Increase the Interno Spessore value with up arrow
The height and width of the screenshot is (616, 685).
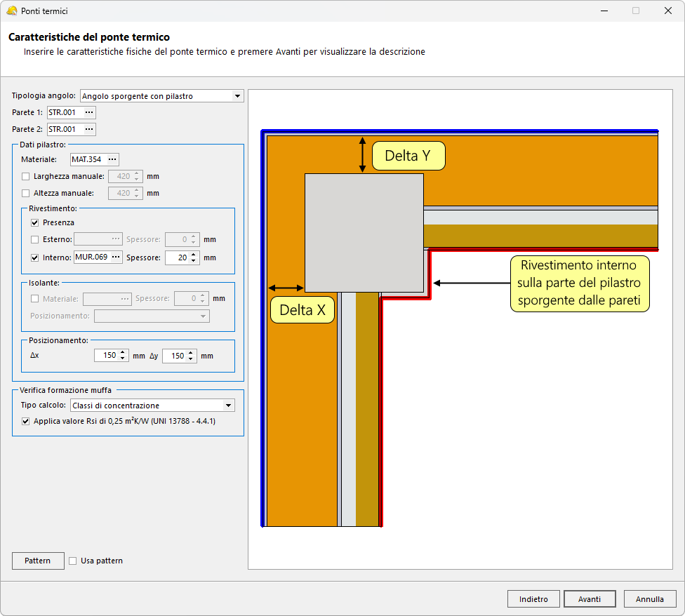pyautogui.click(x=194, y=254)
